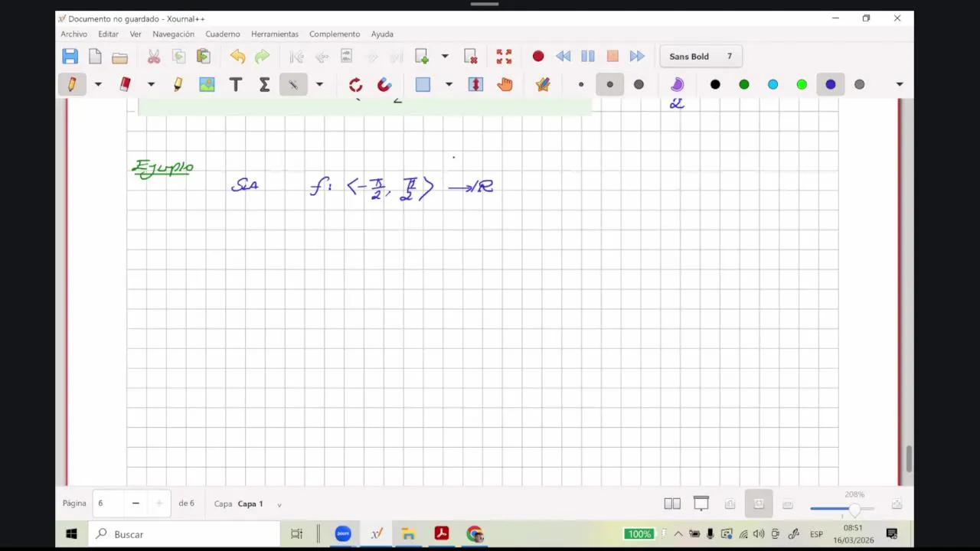Select the Eraser tool
This screenshot has width=980, height=551.
pos(125,84)
